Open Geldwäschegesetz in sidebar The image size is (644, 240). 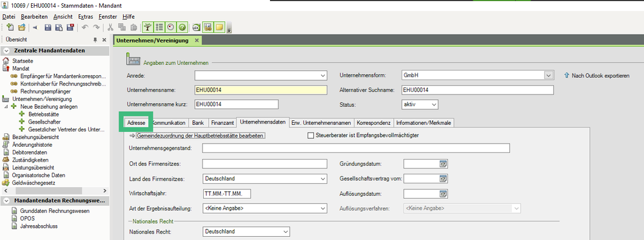pos(34,183)
